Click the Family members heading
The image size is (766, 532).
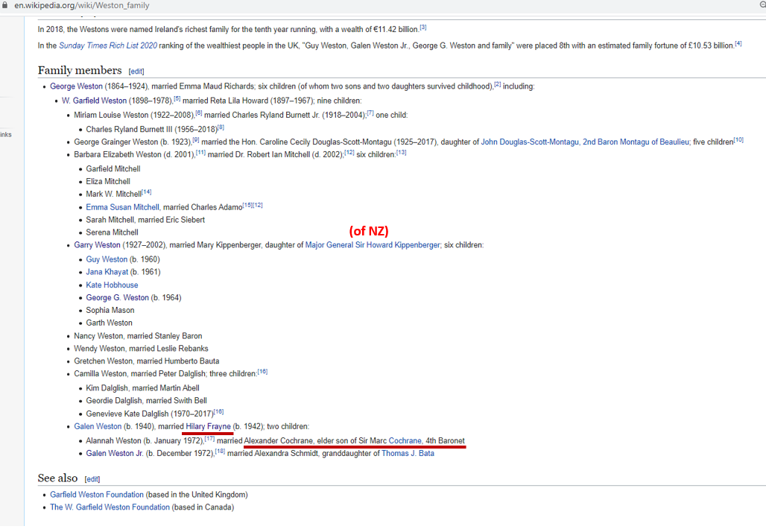click(80, 70)
